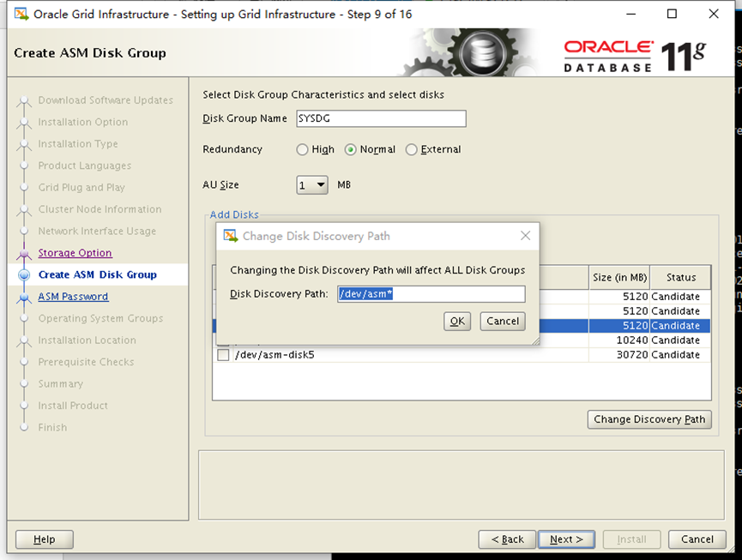This screenshot has height=560, width=742.
Task: Check the /dev/asm-disk5 checkbox
Action: click(223, 355)
